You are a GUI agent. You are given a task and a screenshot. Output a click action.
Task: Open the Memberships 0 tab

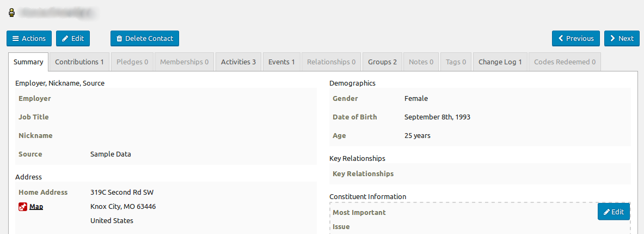click(185, 62)
